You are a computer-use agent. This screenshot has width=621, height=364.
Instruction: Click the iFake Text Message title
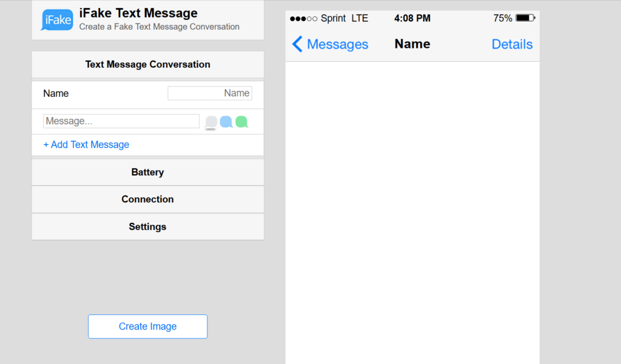pos(138,13)
